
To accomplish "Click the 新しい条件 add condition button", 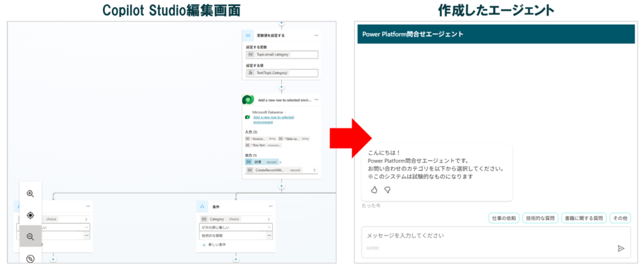I will click(x=214, y=245).
